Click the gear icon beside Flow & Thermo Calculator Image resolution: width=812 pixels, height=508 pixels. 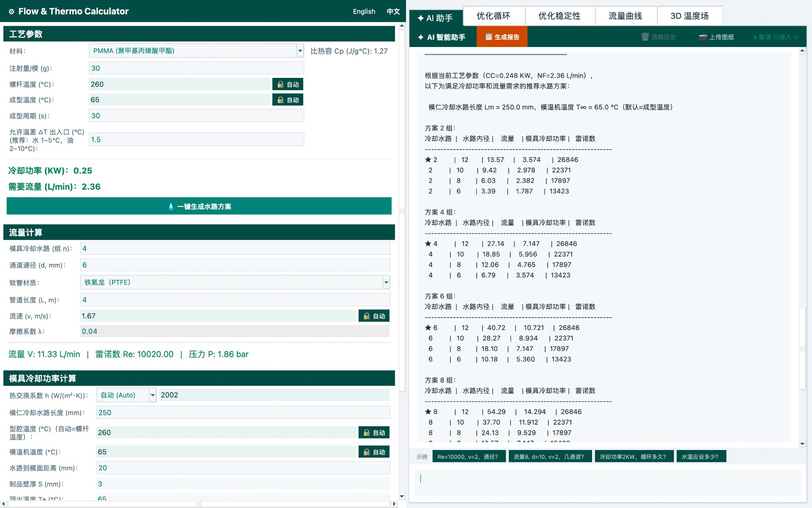click(x=11, y=11)
